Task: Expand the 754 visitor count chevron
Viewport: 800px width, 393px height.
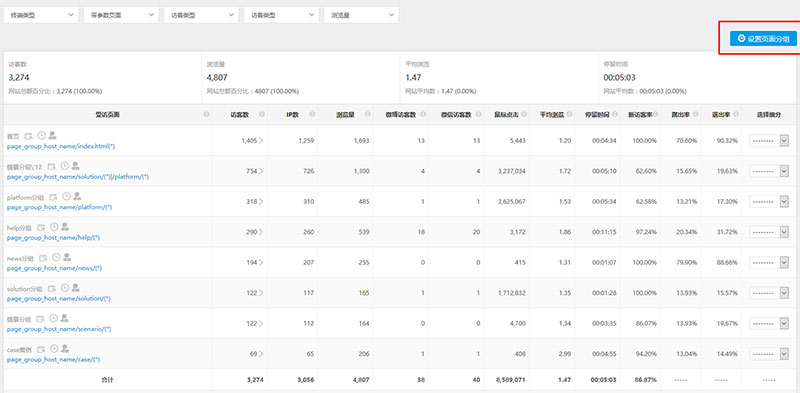Action: (261, 171)
